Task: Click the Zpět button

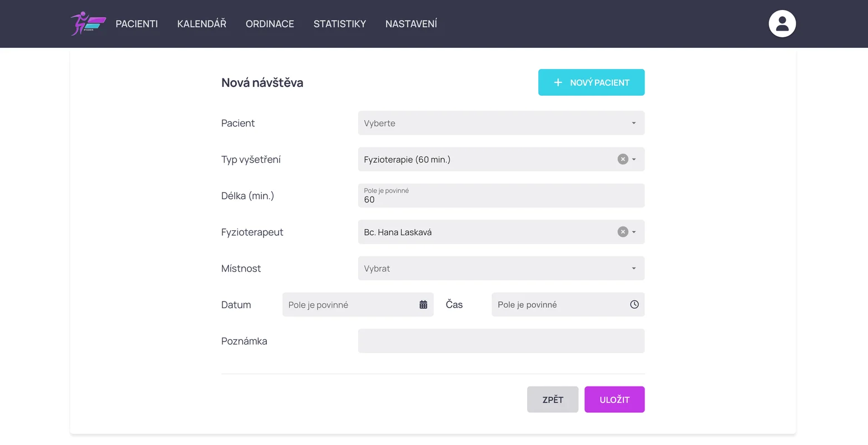Action: (552, 399)
